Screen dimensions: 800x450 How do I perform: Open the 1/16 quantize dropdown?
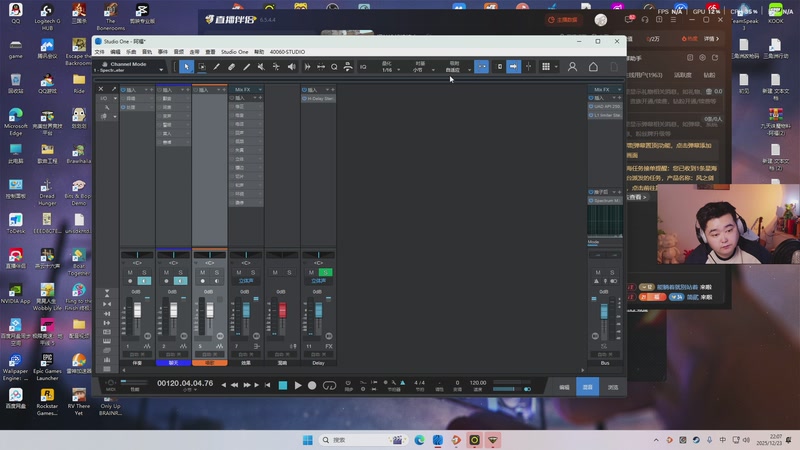389,67
